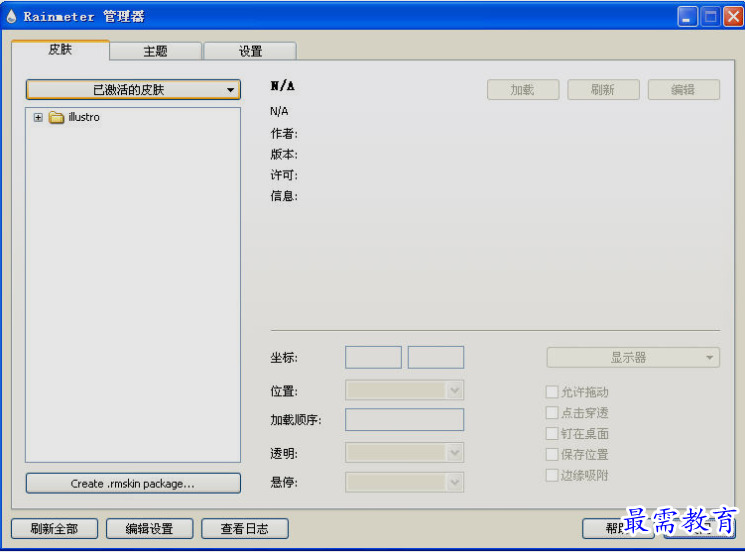Click the 编辑 button
The width and height of the screenshot is (745, 552).
click(683, 89)
